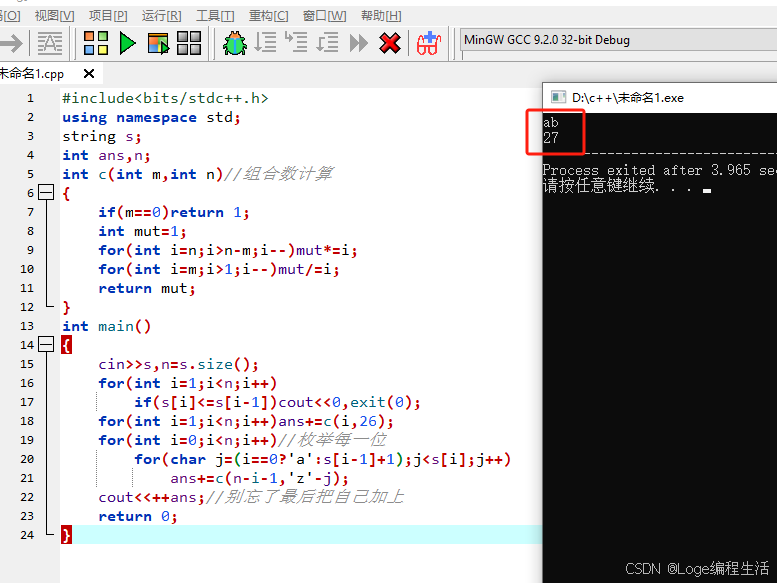
Task: Click the 'using namespace std;' line
Action: [x=151, y=117]
